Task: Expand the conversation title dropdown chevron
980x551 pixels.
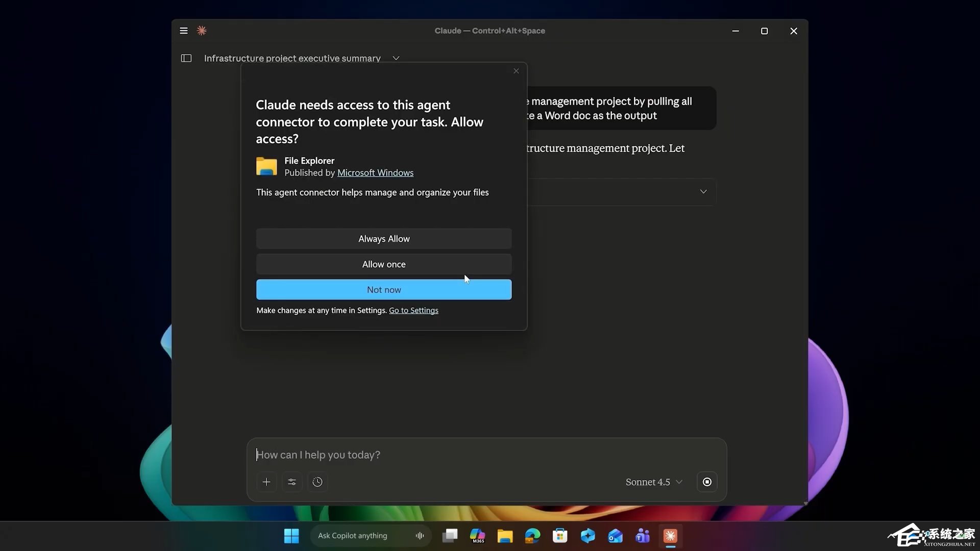Action: click(x=396, y=58)
